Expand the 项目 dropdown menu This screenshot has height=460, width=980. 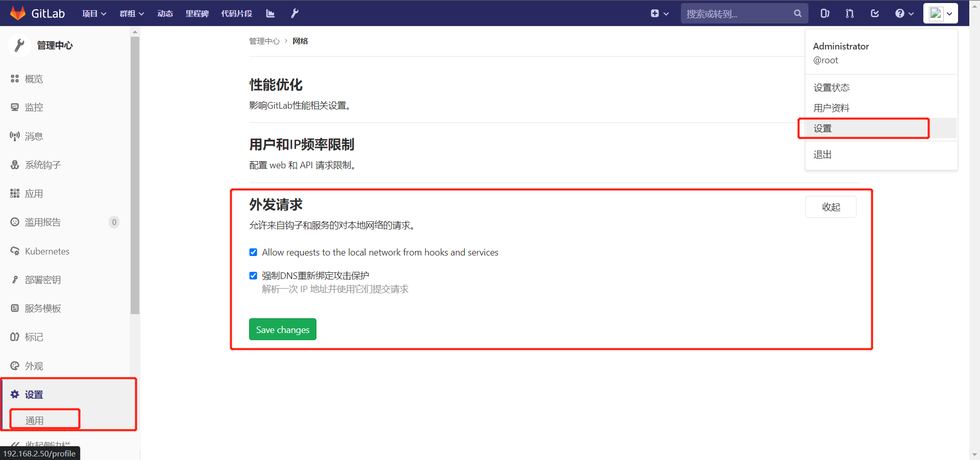click(x=94, y=13)
